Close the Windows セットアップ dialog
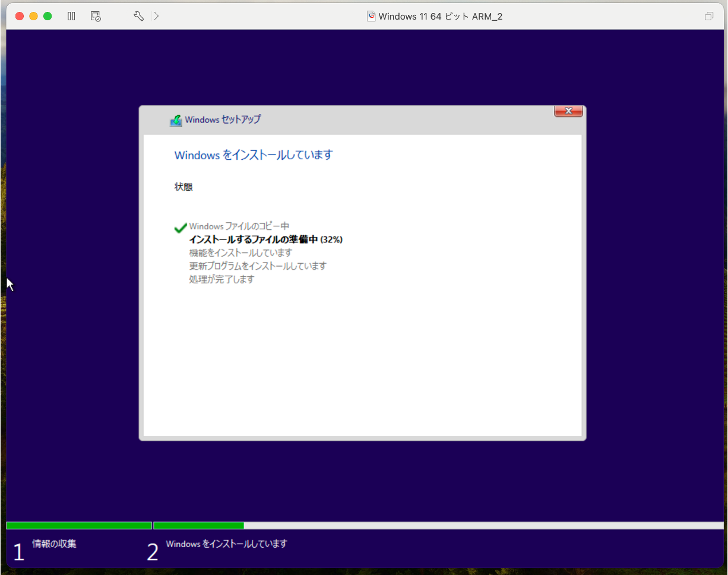Screen dimensions: 728x575 (x=568, y=111)
